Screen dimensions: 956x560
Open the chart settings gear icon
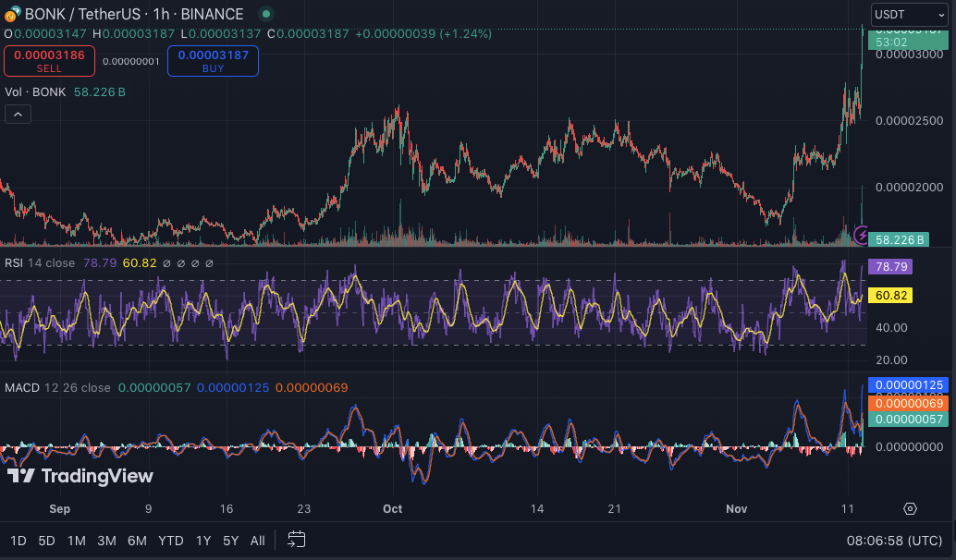910,509
